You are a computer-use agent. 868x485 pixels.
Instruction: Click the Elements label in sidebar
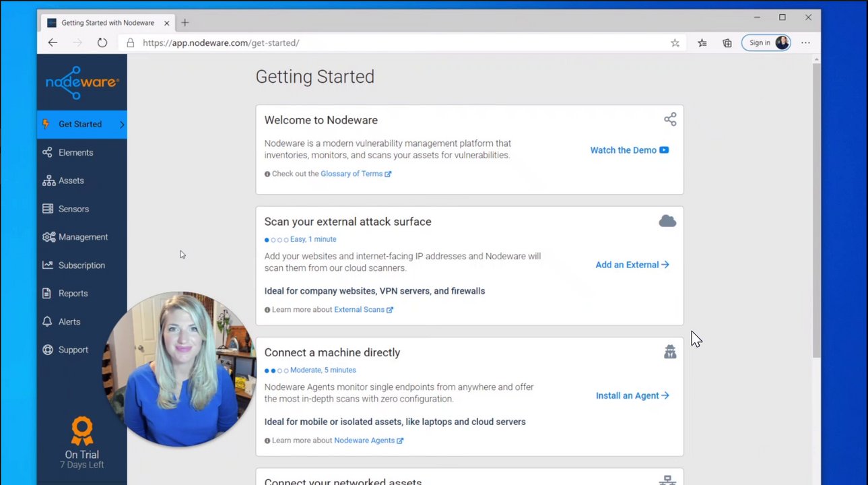75,152
